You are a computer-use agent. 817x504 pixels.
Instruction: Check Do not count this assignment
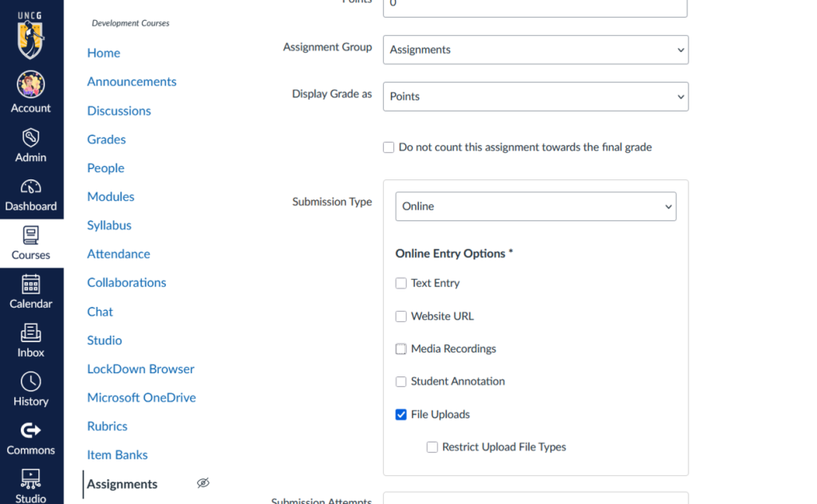pos(389,147)
